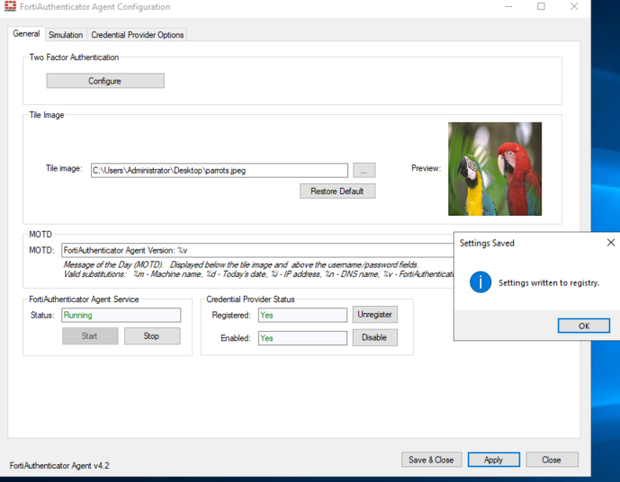Click the 'Settings Saved' dialog title
This screenshot has width=620, height=482.
(487, 243)
